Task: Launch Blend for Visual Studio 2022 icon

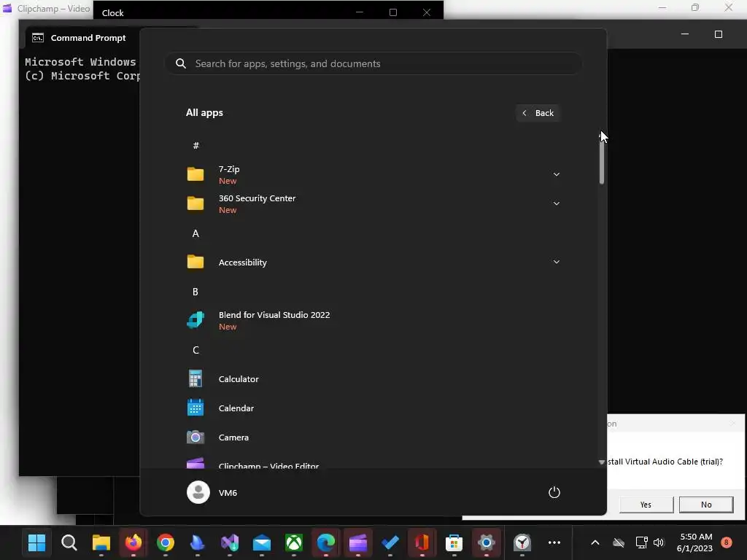Action: [196, 320]
